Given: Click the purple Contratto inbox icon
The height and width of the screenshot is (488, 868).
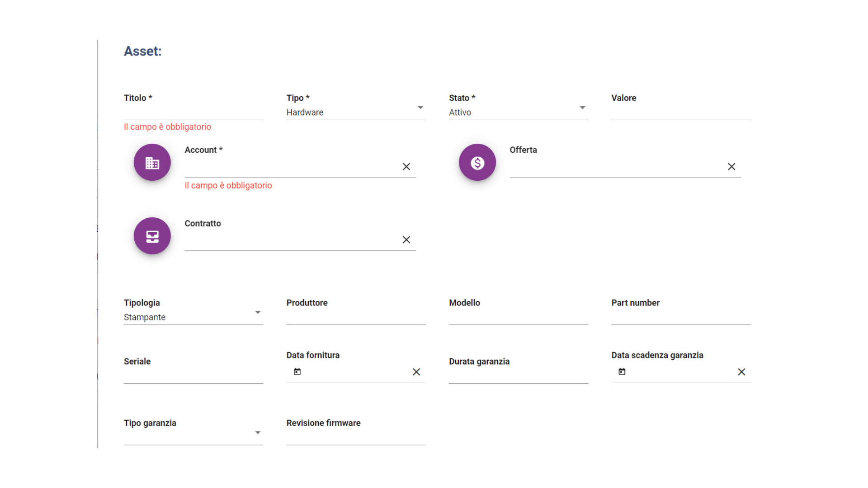Looking at the screenshot, I should (152, 236).
